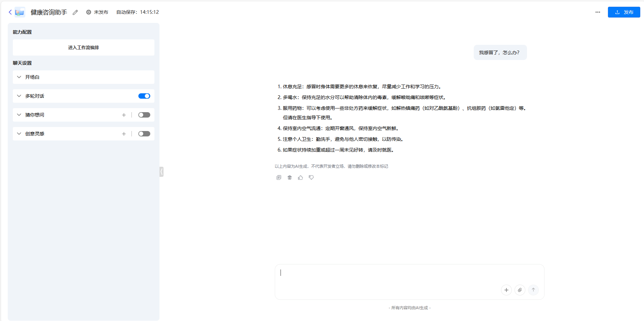Open more input options via plus icon
Viewport: 644px width, 321px height.
coord(506,290)
